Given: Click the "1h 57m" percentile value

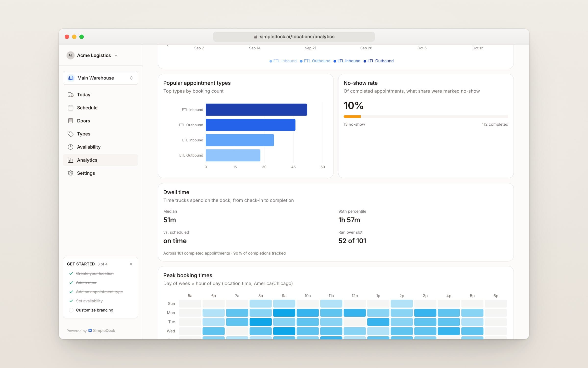Looking at the screenshot, I should click(x=349, y=220).
